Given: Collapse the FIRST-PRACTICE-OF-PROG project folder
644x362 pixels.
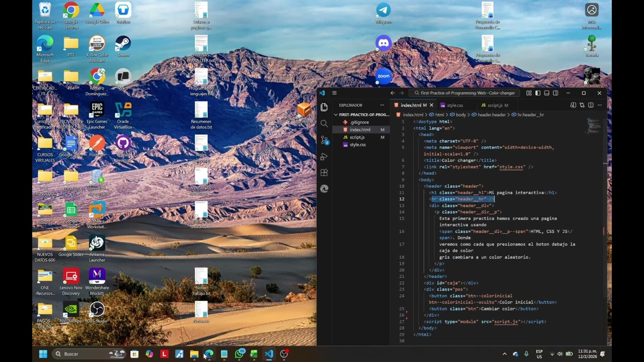Looking at the screenshot, I should (362, 115).
